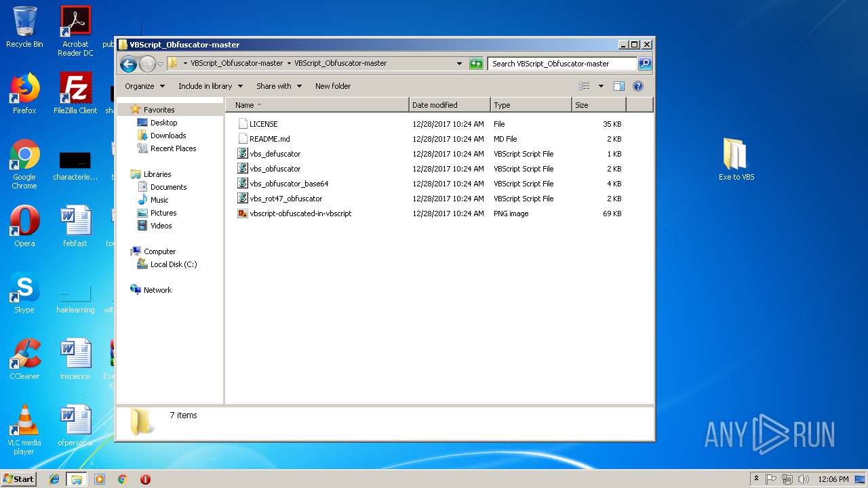The image size is (868, 488).
Task: Open the Organize menu
Action: [x=144, y=86]
